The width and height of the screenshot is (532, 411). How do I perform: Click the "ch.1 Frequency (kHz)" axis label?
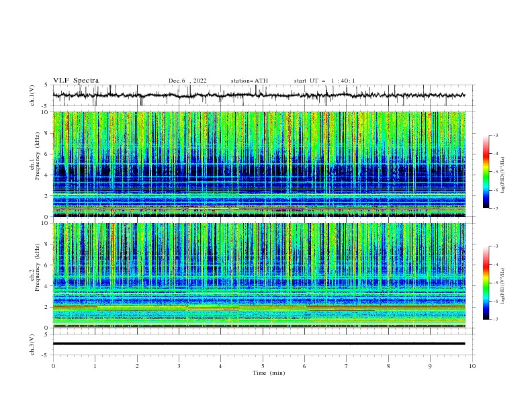click(x=35, y=156)
